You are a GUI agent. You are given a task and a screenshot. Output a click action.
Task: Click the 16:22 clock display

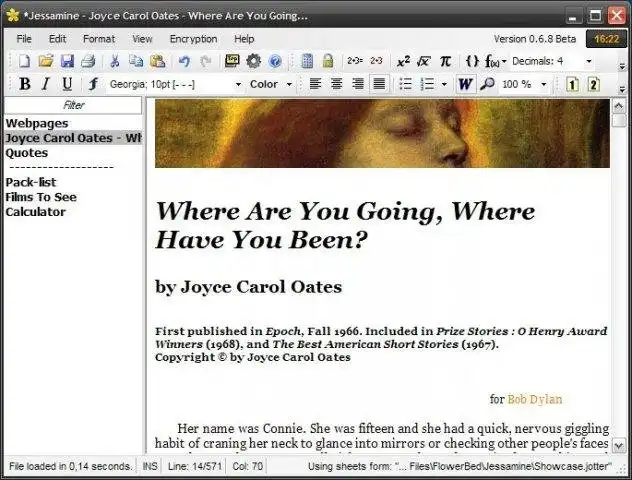click(x=607, y=39)
